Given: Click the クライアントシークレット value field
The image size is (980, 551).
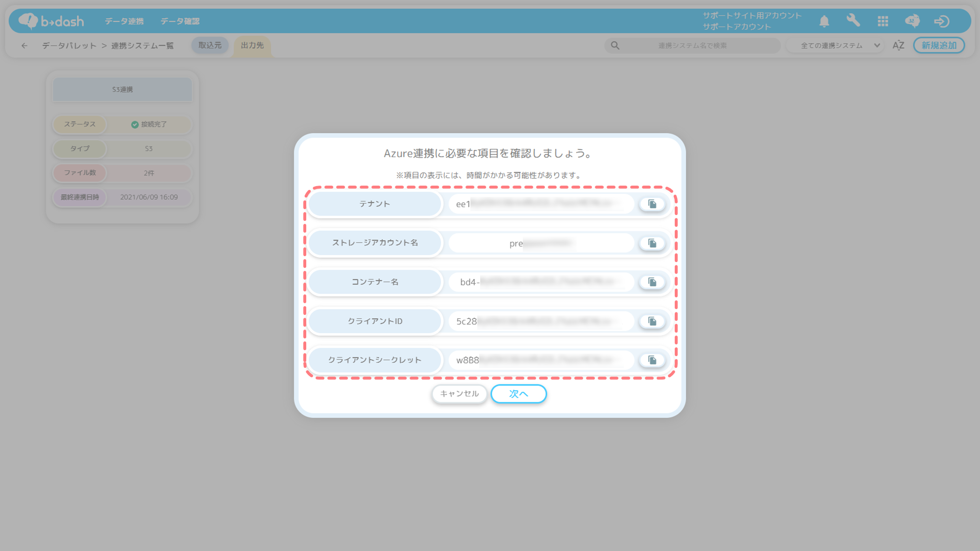Looking at the screenshot, I should click(x=541, y=360).
